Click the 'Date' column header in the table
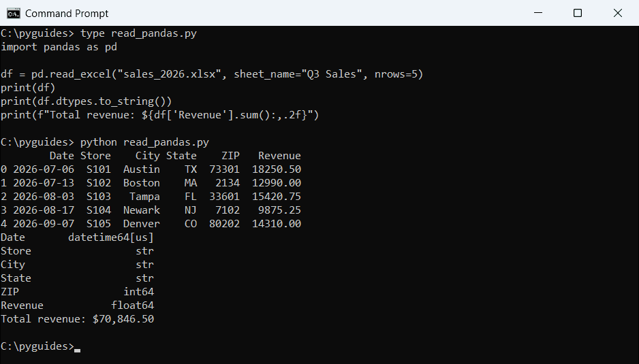 pyautogui.click(x=61, y=156)
